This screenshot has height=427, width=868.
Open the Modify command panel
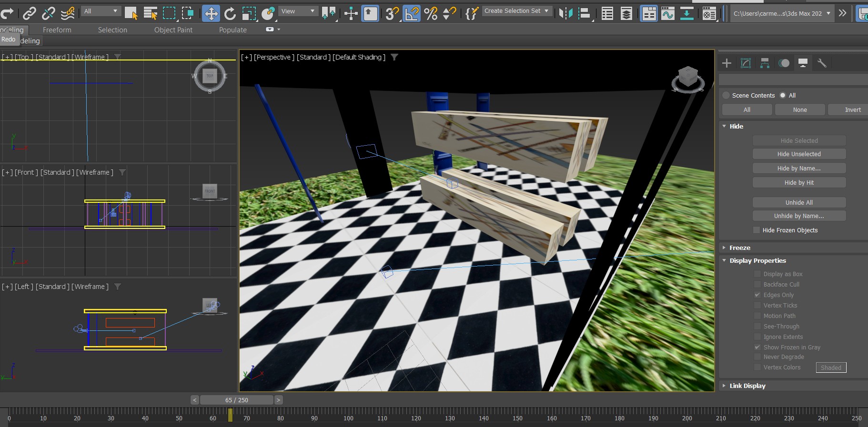[x=746, y=63]
